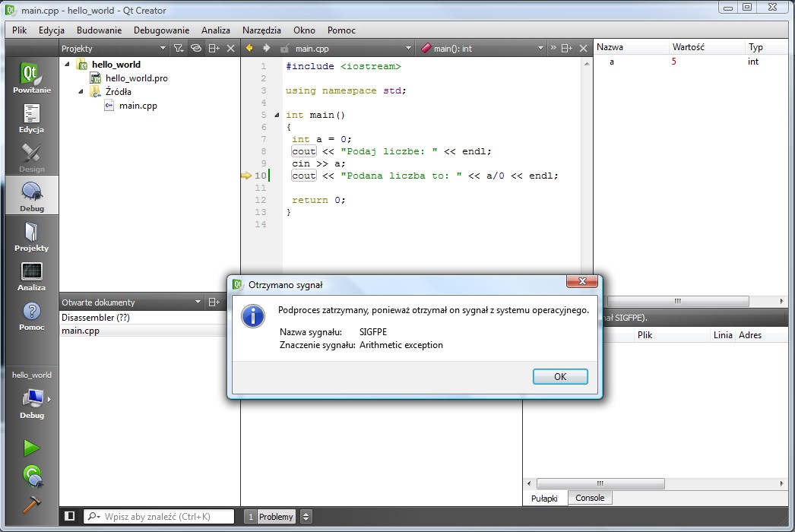
Task: Click the Typ column header
Action: coord(767,47)
